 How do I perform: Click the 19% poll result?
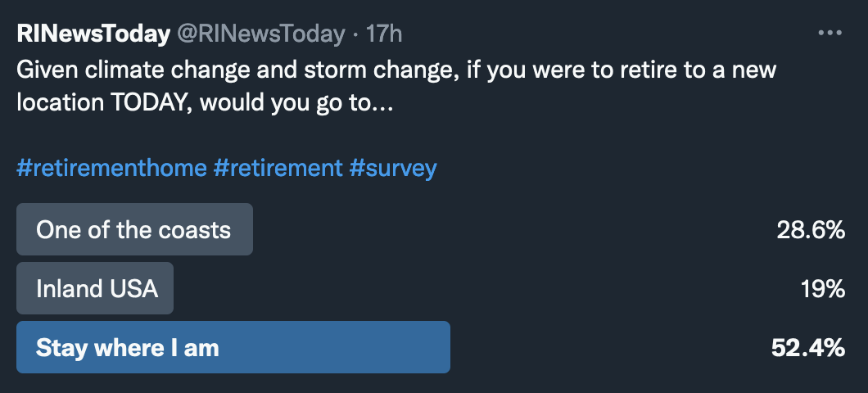click(x=822, y=289)
